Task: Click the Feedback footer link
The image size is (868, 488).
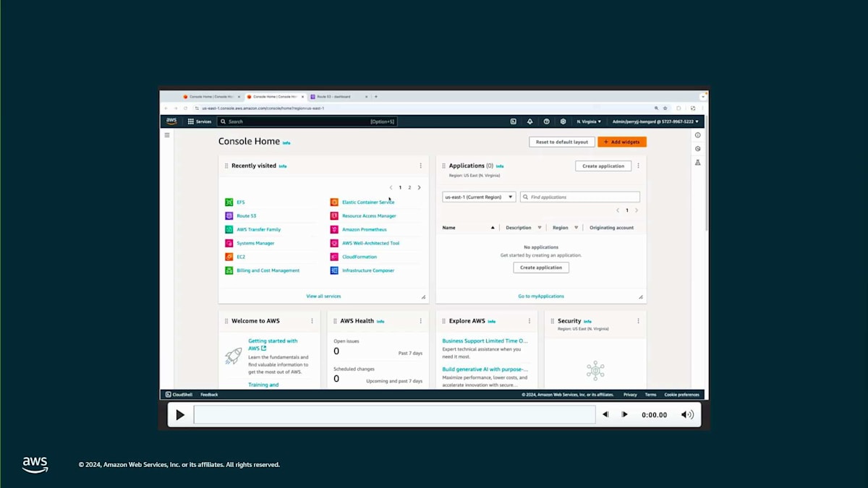Action: point(209,395)
